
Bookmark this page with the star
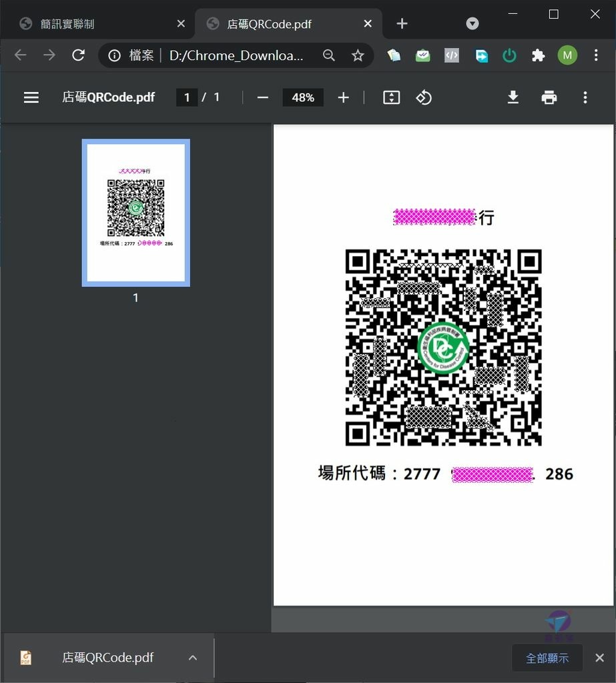pyautogui.click(x=358, y=55)
